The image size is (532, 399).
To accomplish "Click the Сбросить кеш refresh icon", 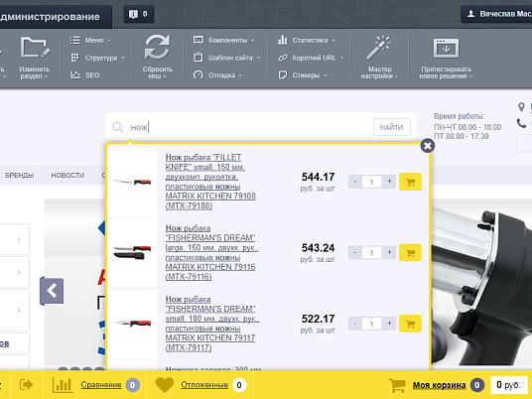I will 157,47.
